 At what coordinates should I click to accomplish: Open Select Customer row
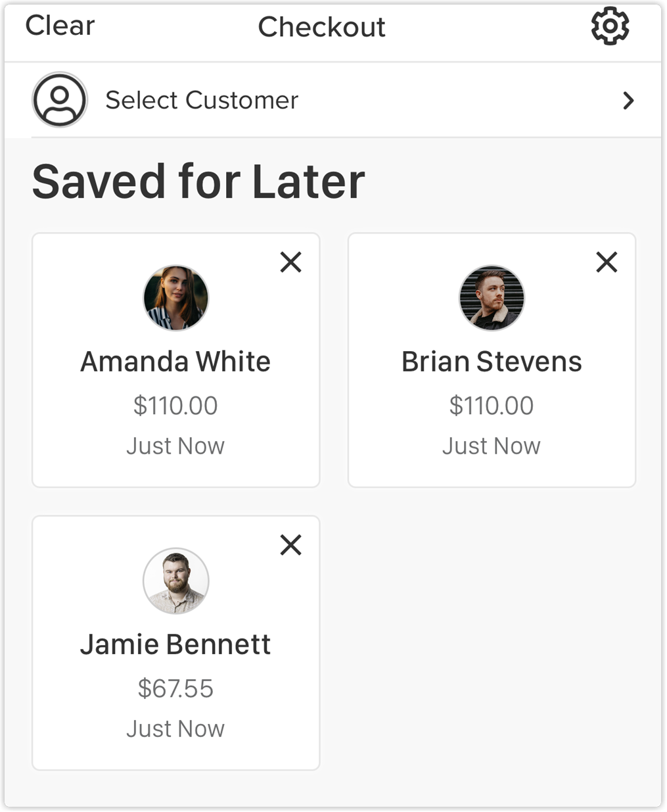click(333, 100)
